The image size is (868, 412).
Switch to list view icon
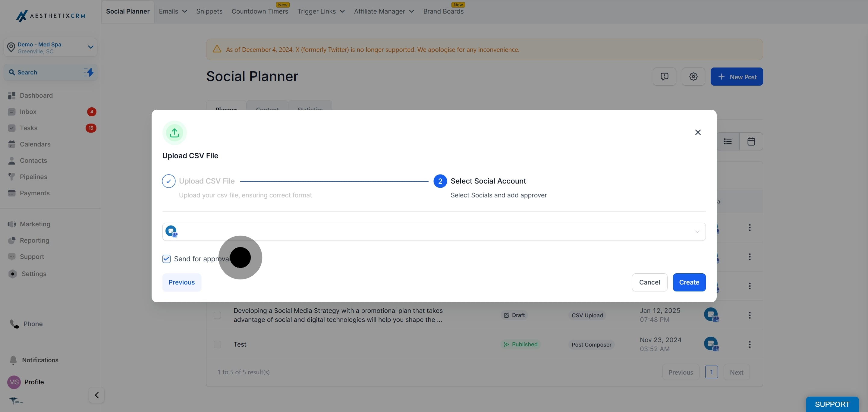(x=728, y=141)
